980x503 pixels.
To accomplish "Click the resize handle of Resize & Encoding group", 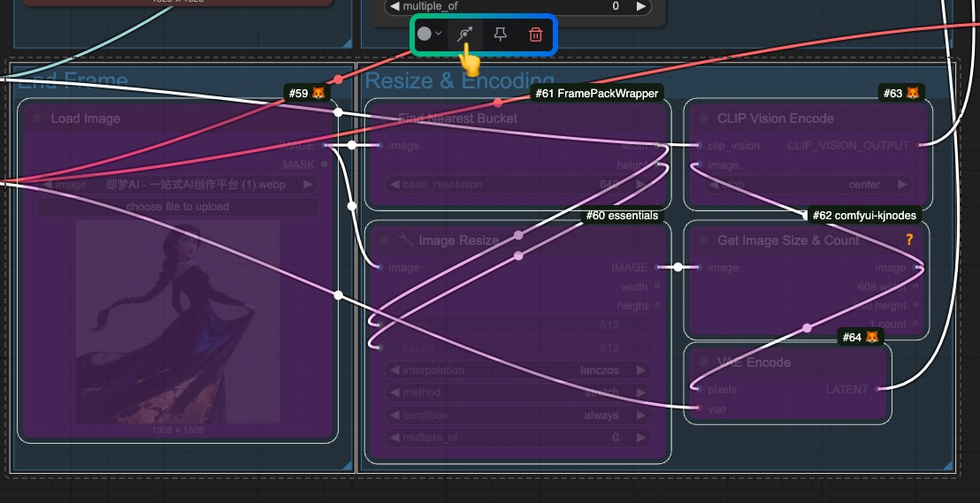I will pyautogui.click(x=948, y=465).
